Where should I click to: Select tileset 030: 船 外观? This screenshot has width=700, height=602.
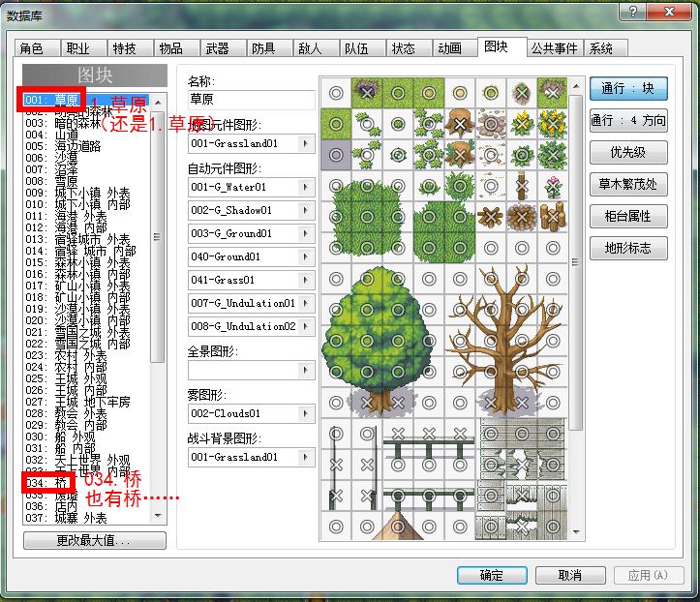tap(86, 436)
